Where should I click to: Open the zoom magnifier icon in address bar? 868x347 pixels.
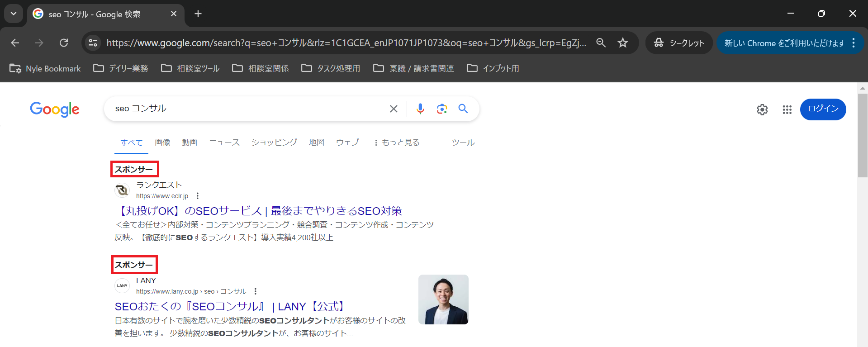click(601, 43)
